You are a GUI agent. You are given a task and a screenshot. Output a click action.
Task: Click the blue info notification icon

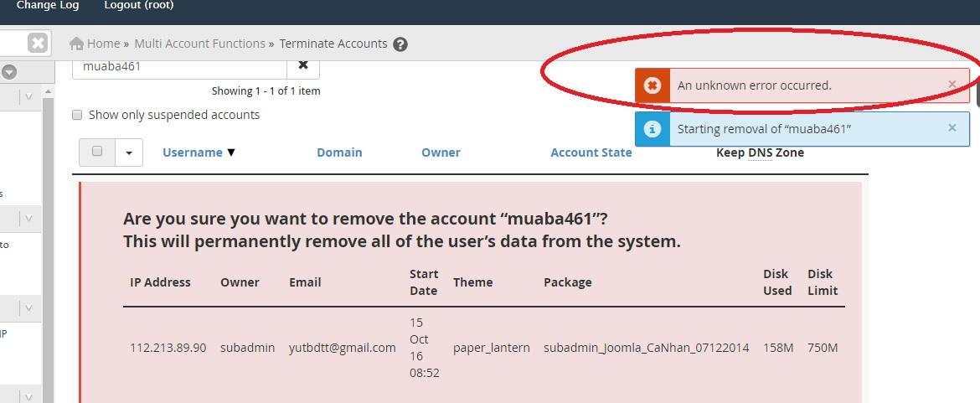pyautogui.click(x=652, y=129)
